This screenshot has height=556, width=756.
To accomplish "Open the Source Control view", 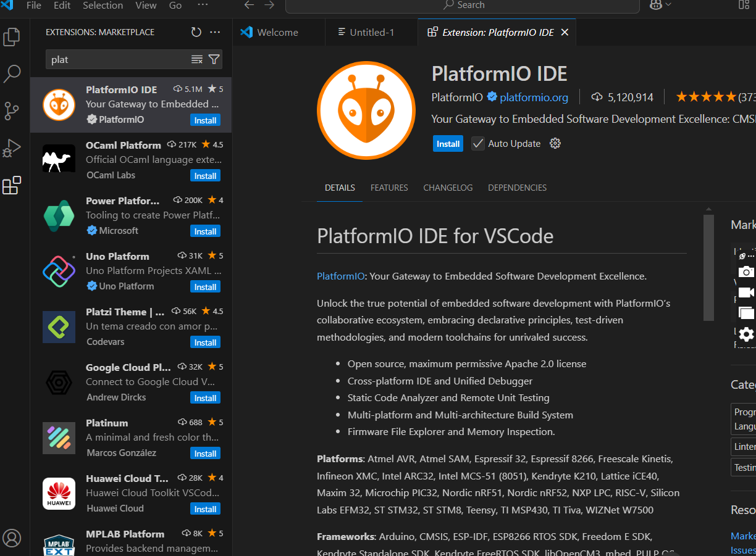I will (x=12, y=111).
